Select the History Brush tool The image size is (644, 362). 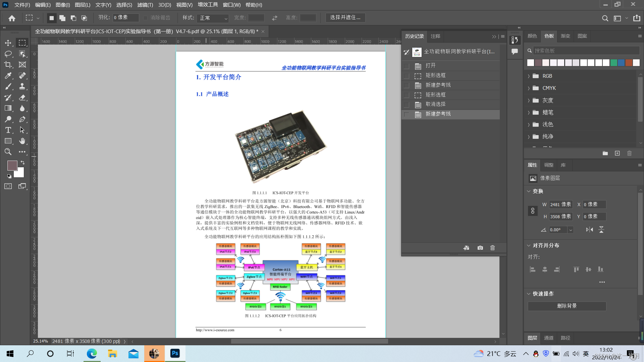pyautogui.click(x=8, y=98)
